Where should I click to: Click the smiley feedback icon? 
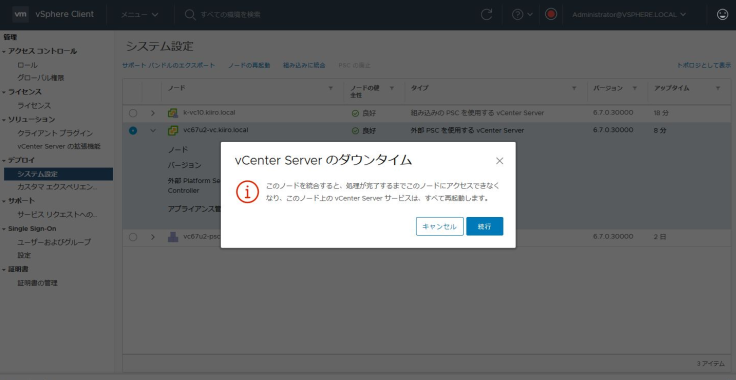click(722, 15)
